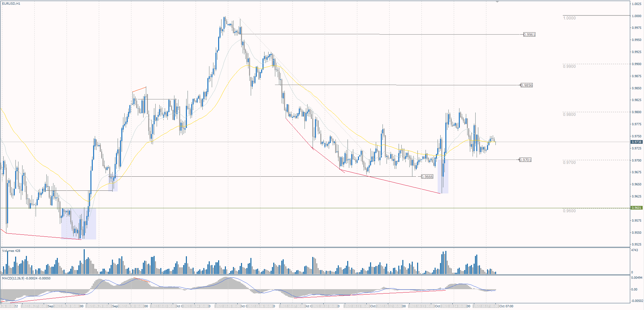Click the 0.9675 tick on the price scale
Screen dimensions: 644x310
point(637,172)
